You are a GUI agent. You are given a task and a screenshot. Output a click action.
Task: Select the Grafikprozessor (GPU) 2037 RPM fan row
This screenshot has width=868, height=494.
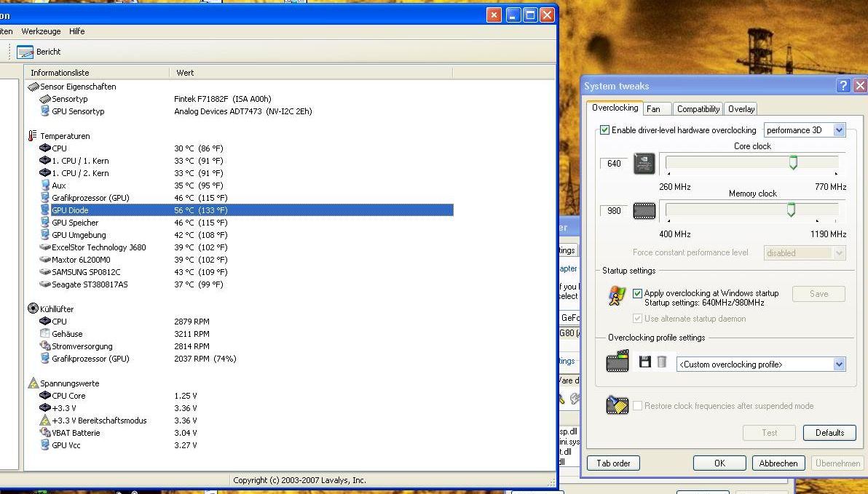pyautogui.click(x=246, y=359)
